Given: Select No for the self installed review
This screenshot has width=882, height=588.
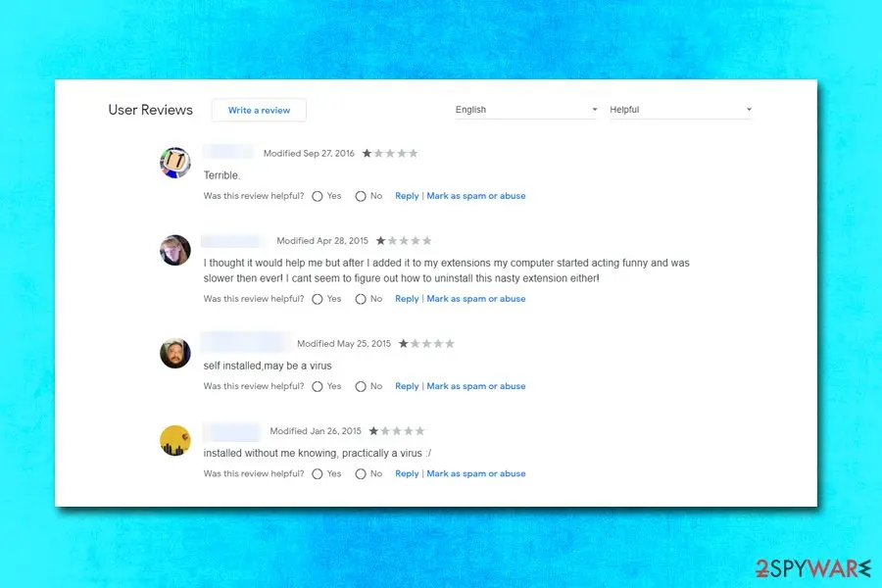Looking at the screenshot, I should pyautogui.click(x=361, y=386).
